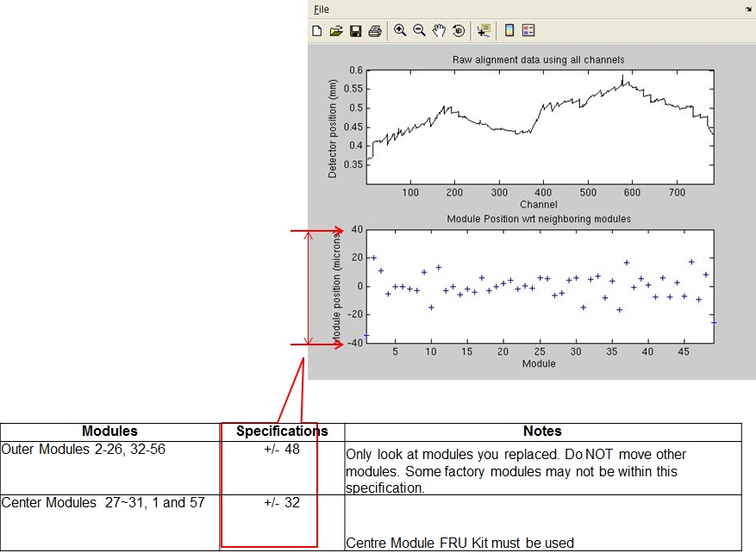Click the Open File folder icon
Viewport: 756px width, 559px height.
click(x=336, y=31)
